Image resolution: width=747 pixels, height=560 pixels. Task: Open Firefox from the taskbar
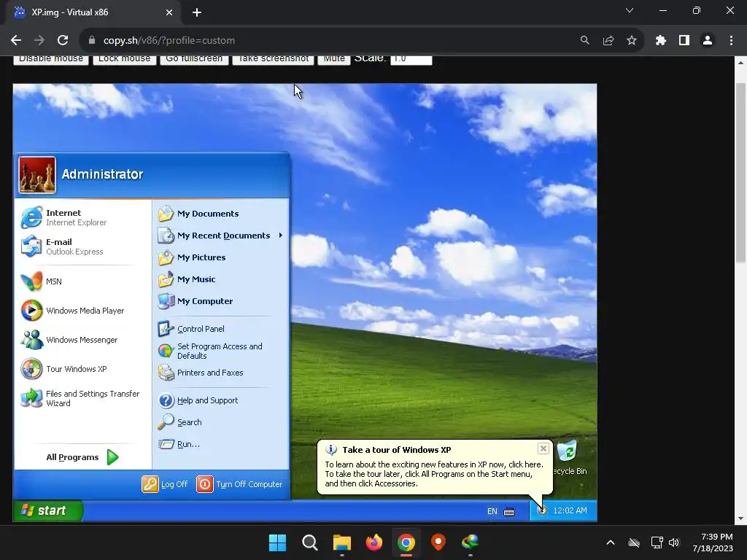point(374,542)
